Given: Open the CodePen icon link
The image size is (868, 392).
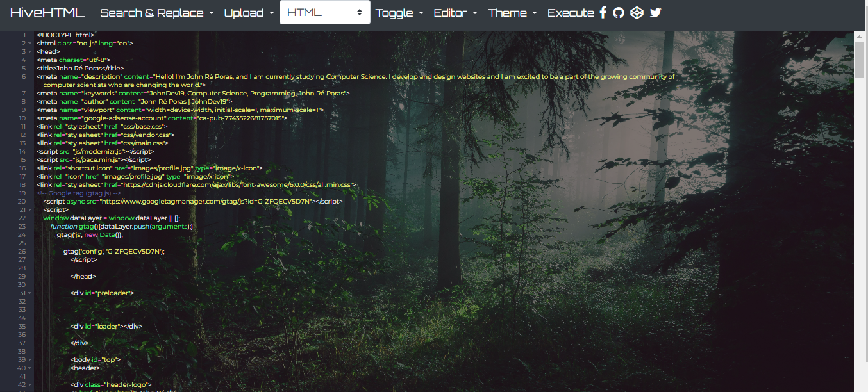Looking at the screenshot, I should (637, 13).
